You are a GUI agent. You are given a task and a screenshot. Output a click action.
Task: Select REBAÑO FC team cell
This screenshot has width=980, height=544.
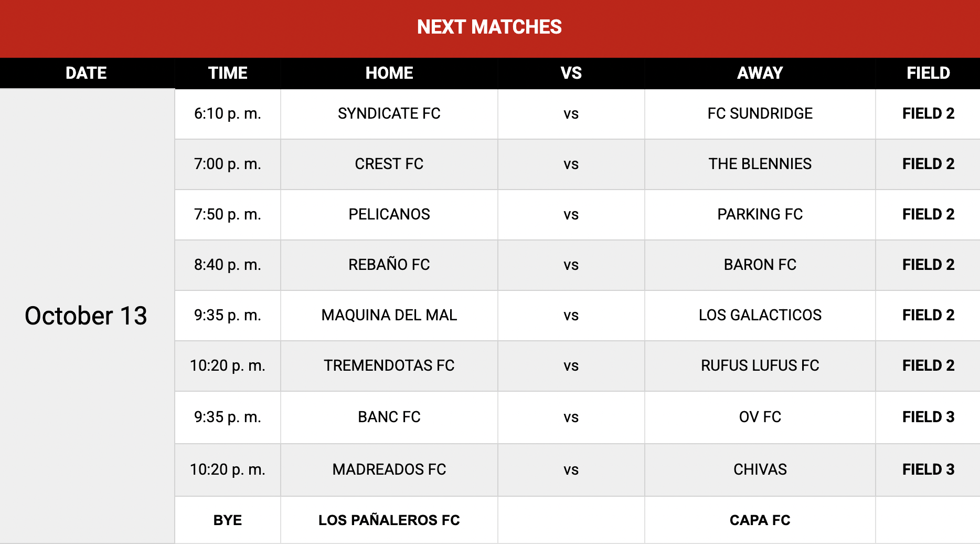pyautogui.click(x=389, y=265)
